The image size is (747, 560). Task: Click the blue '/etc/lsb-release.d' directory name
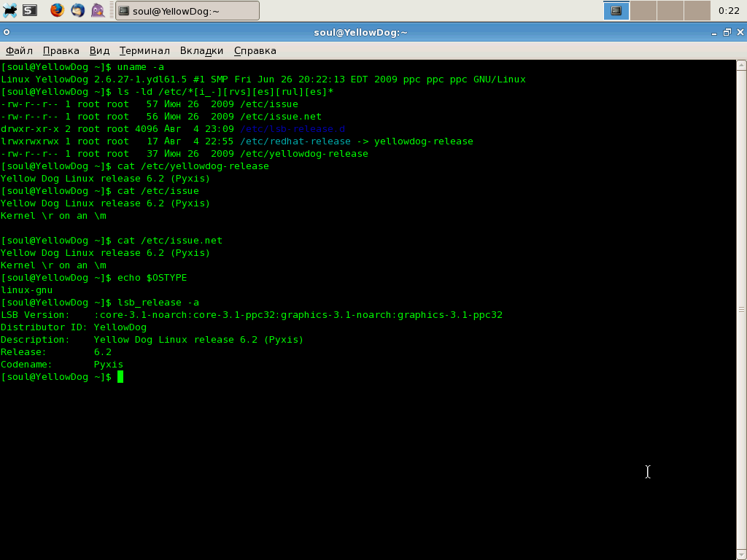[x=293, y=129]
